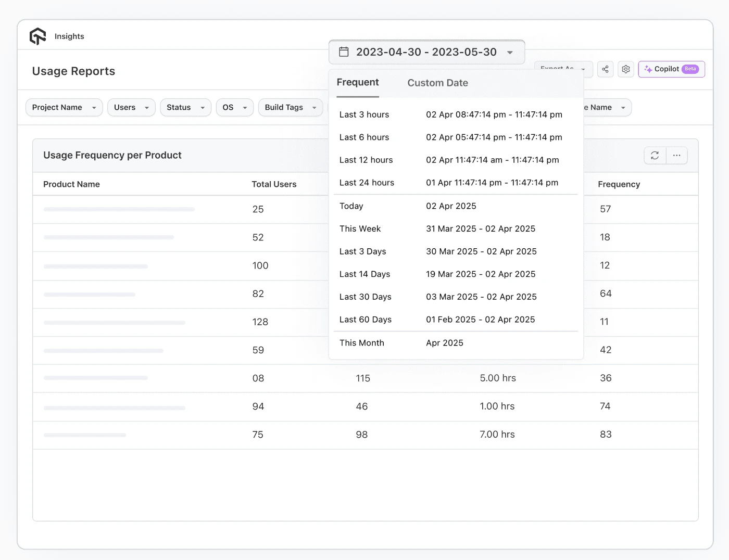Screen dimensions: 729x560
Task: Click the Beta badge on the Copilot button
Action: [689, 68]
